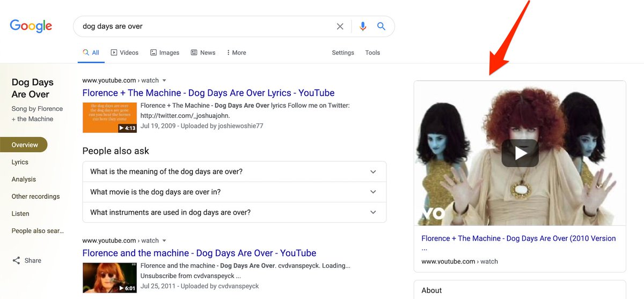The height and width of the screenshot is (299, 644).
Task: Clear the search box with the X icon
Action: [x=340, y=26]
